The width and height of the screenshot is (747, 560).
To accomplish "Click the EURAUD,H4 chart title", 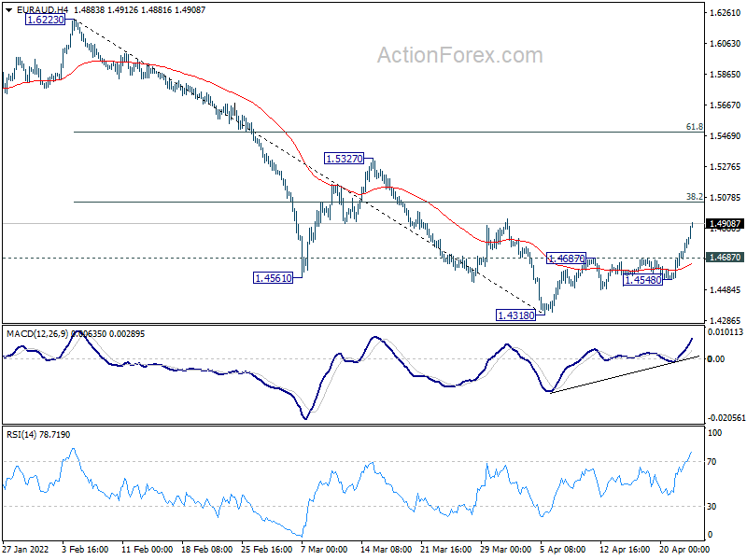I will 42,9.
